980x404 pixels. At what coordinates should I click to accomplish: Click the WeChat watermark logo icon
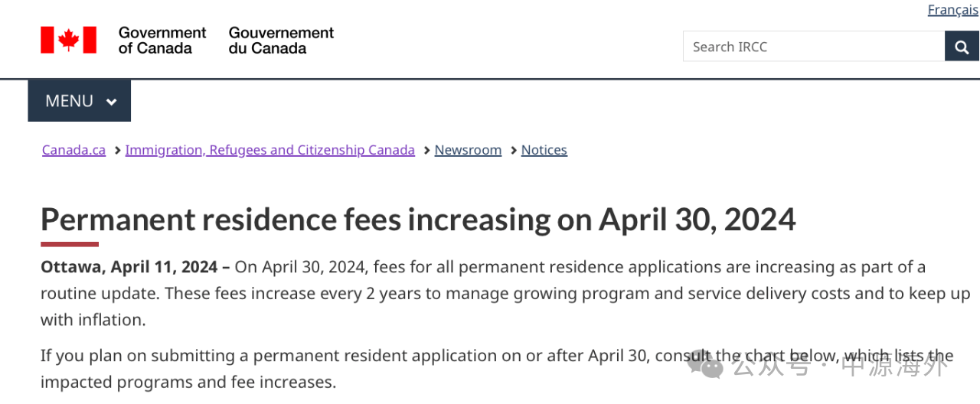705,367
